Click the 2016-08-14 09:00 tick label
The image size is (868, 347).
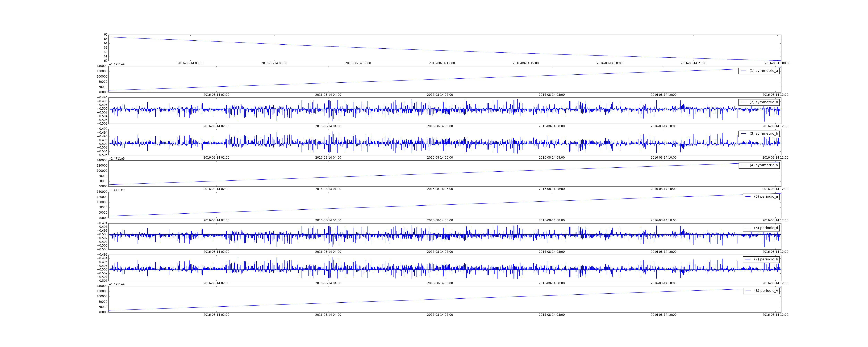358,63
